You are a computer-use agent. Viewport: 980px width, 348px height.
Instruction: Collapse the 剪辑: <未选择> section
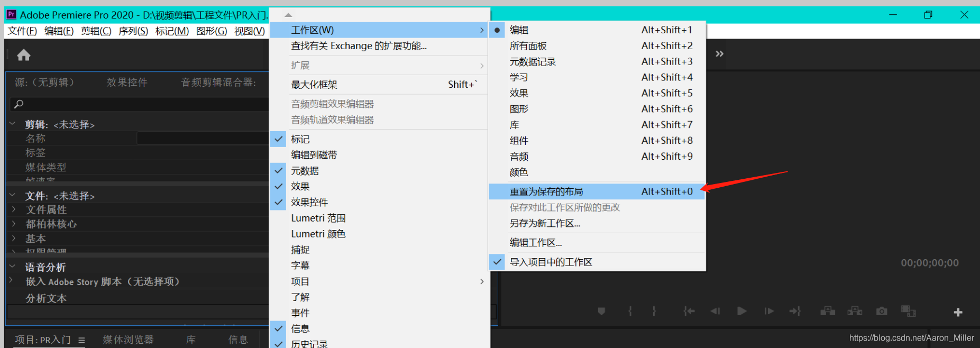[13, 124]
